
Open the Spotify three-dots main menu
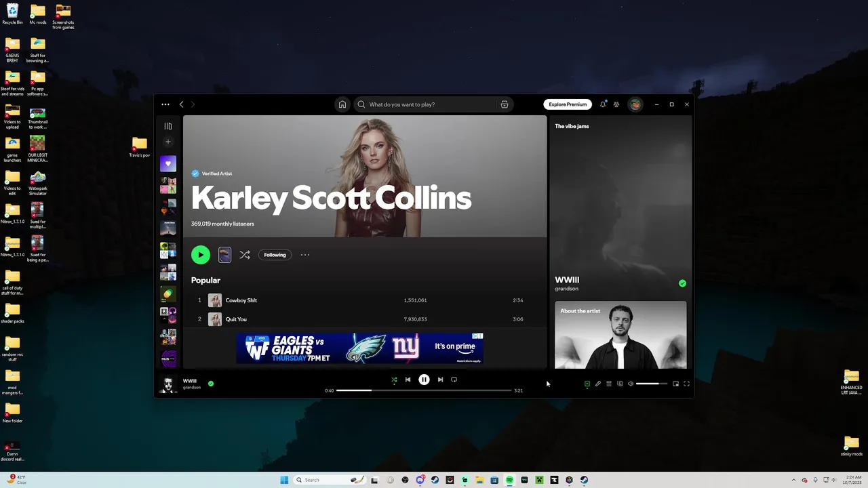pyautogui.click(x=165, y=104)
